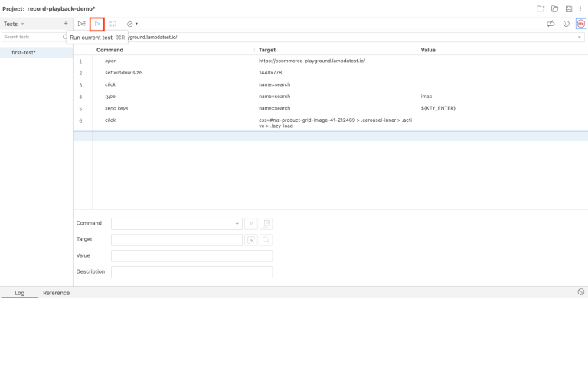Click the red record button

pos(581,24)
